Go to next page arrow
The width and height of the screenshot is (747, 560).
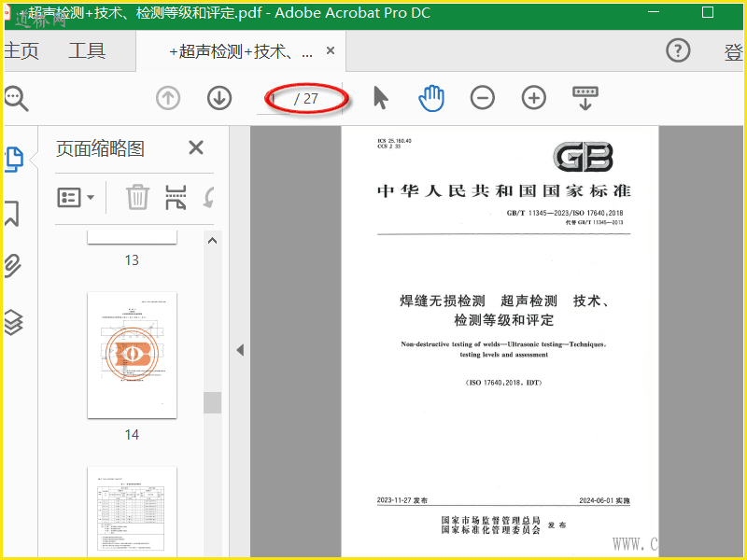[219, 99]
